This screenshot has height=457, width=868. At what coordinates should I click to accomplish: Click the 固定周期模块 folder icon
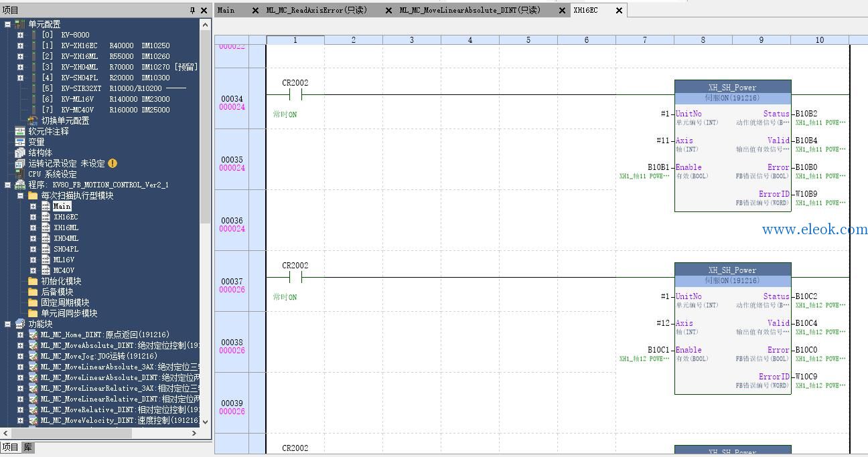coord(33,302)
